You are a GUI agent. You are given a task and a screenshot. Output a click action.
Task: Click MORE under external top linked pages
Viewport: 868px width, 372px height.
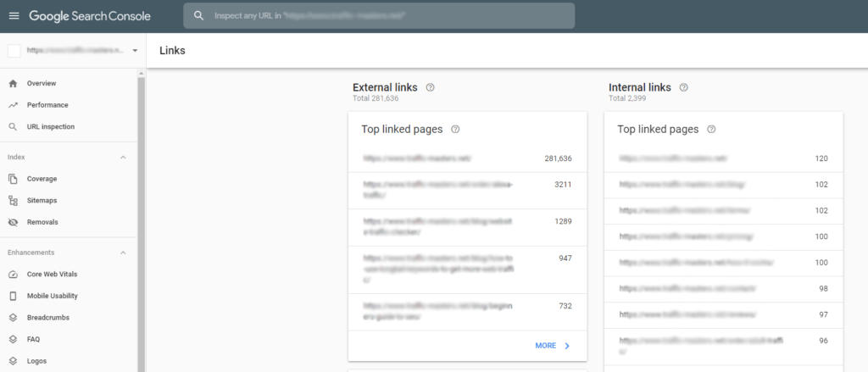point(545,346)
